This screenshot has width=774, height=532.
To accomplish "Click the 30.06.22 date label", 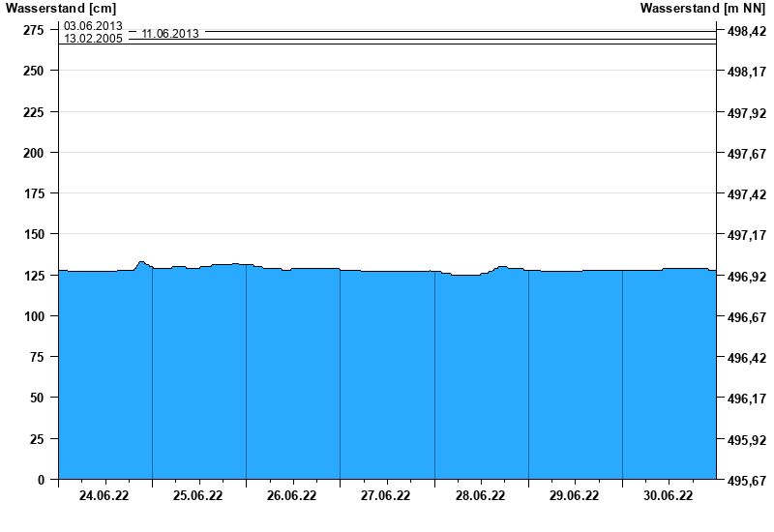I will 668,496.
